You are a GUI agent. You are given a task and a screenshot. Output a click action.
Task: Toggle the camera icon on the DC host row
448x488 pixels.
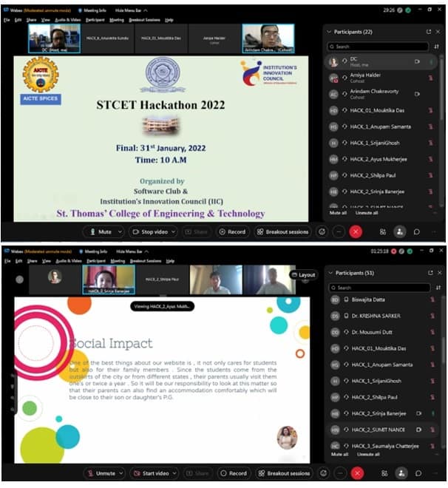[x=417, y=61]
